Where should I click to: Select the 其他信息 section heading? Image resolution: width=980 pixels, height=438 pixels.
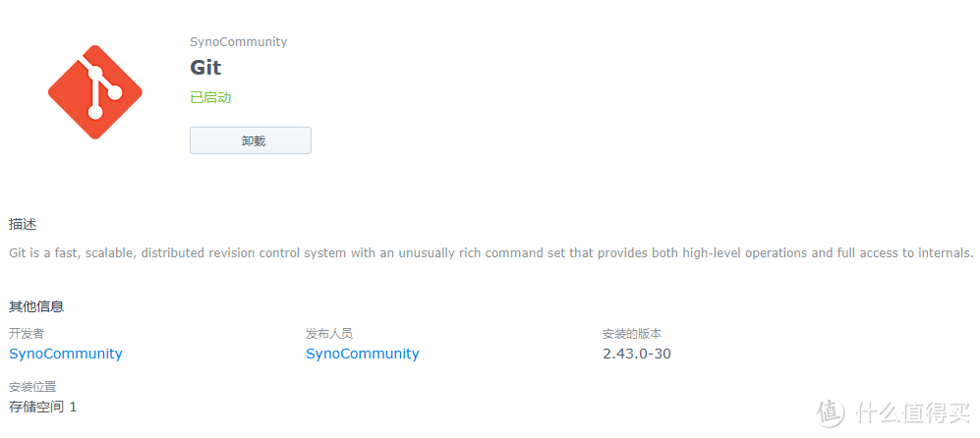[36, 306]
